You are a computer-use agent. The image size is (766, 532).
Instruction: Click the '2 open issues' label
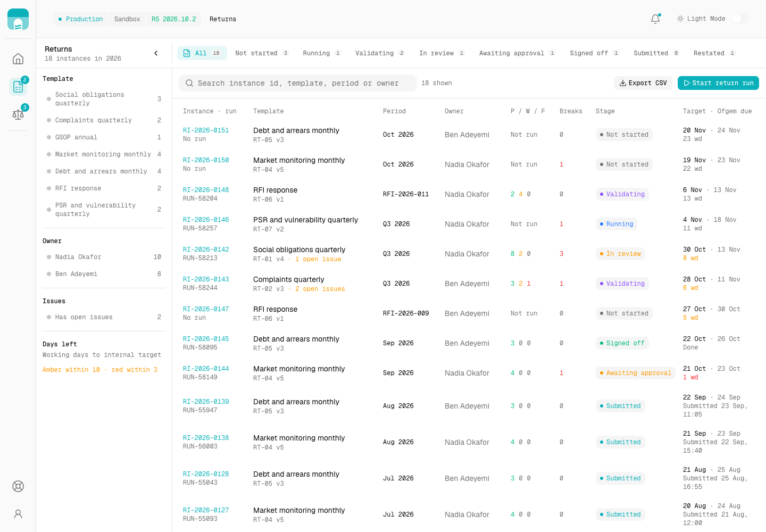320,289
